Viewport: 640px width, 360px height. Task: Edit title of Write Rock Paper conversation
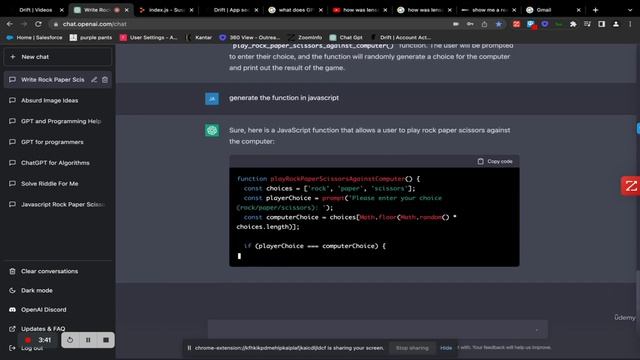[94, 80]
